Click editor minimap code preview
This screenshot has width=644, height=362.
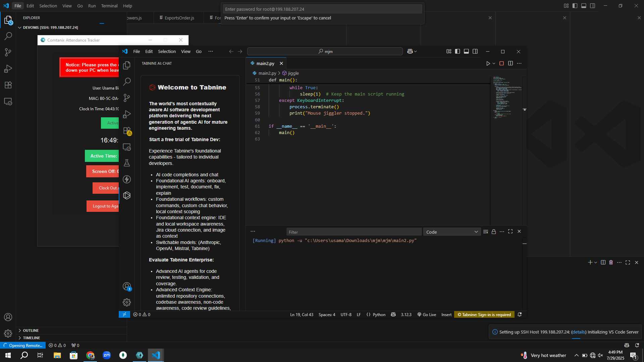point(506,97)
